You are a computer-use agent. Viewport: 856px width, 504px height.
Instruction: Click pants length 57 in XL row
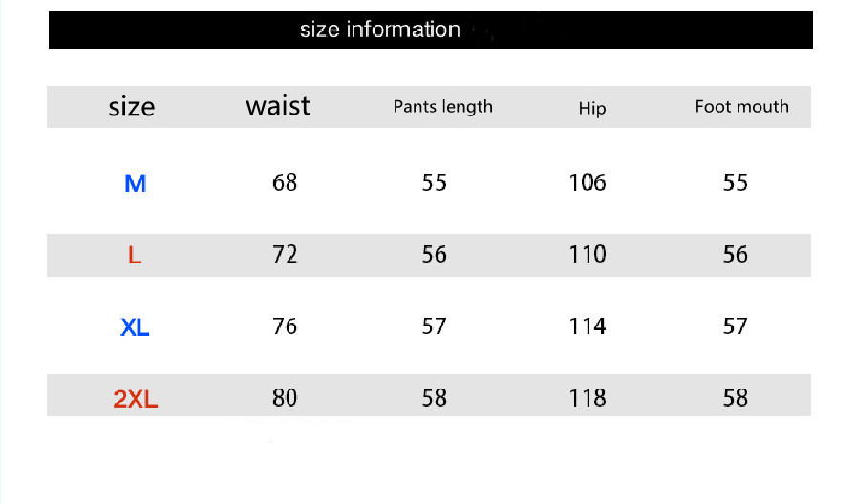coord(435,326)
